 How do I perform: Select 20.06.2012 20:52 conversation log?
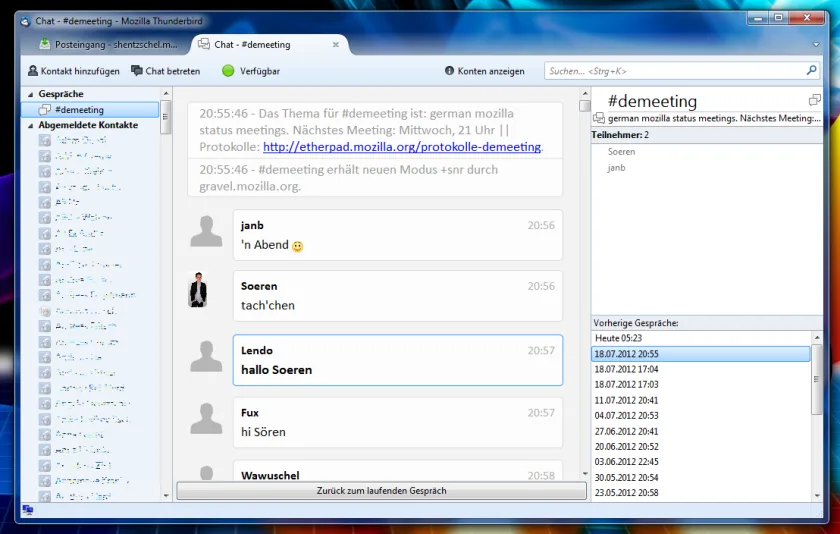701,446
